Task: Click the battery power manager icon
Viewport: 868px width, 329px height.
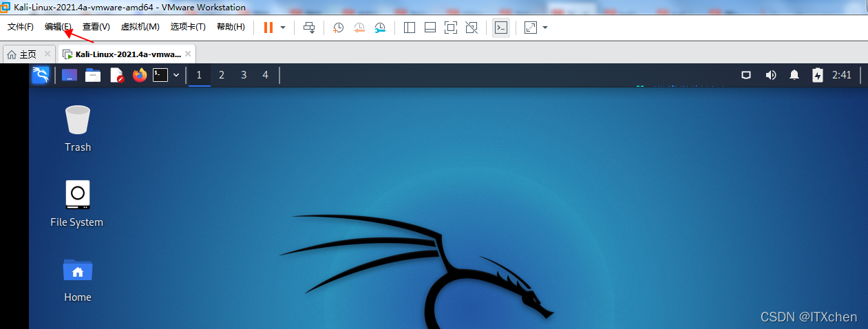Action: tap(818, 75)
